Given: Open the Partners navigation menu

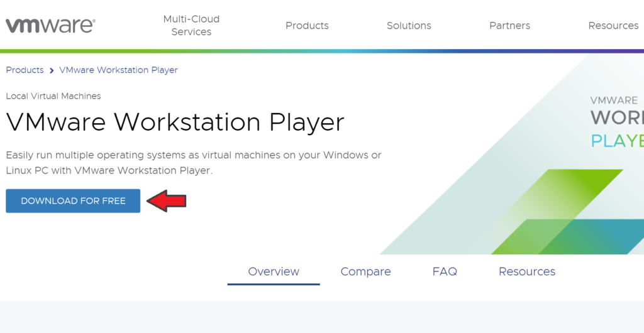Looking at the screenshot, I should [x=509, y=25].
